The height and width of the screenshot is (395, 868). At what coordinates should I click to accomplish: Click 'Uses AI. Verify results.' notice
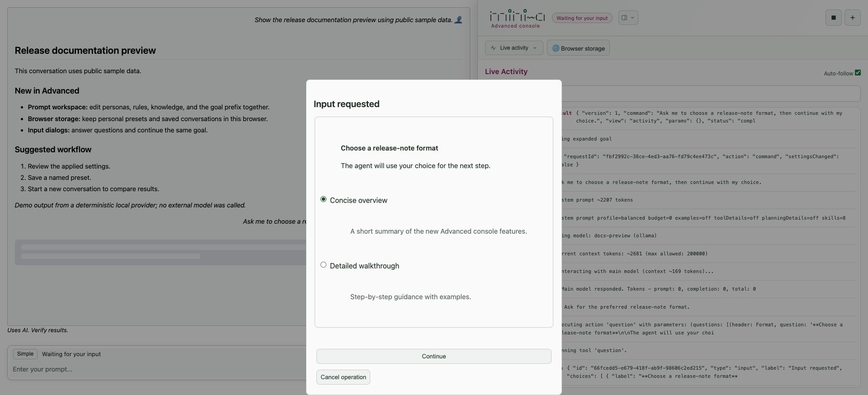click(38, 330)
